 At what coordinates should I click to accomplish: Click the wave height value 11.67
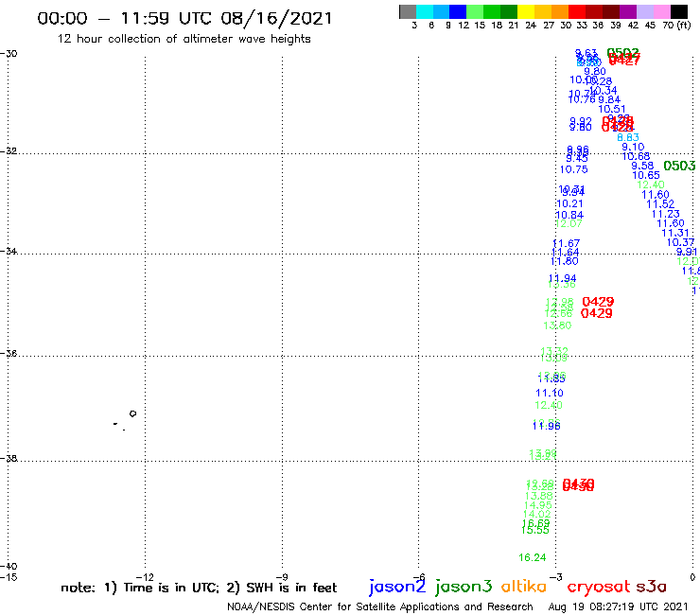click(x=567, y=243)
